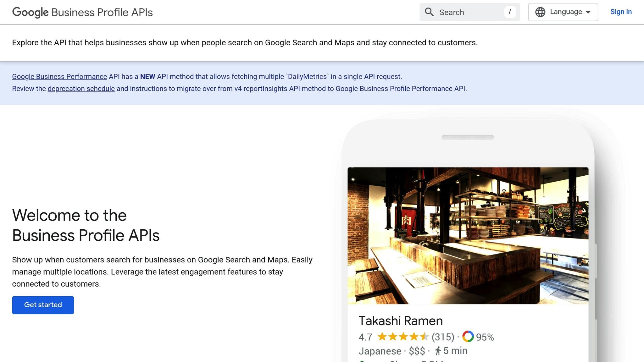
Task: Click the star rating stars for Takashi Ramen
Action: [x=403, y=337]
